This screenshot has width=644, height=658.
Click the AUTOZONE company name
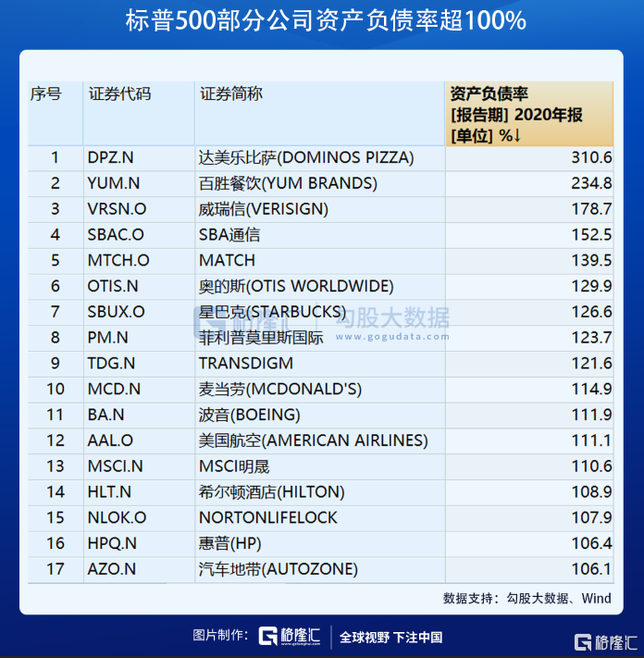pos(279,569)
